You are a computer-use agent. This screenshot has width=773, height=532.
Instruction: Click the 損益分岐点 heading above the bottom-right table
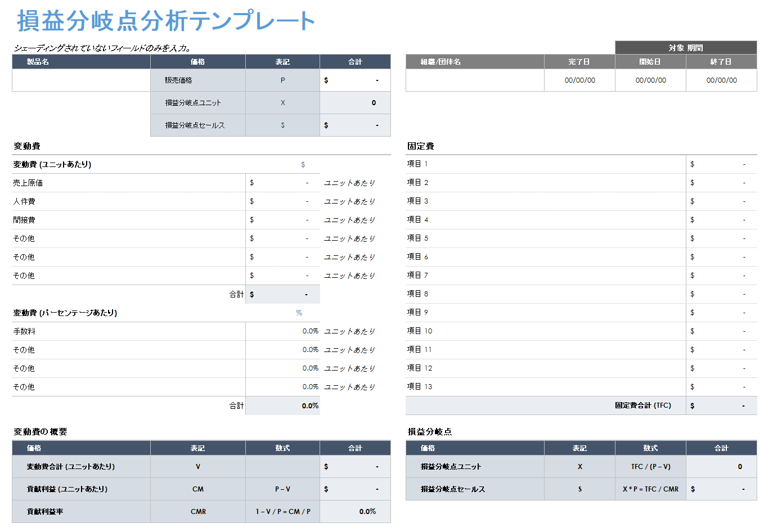(x=430, y=432)
